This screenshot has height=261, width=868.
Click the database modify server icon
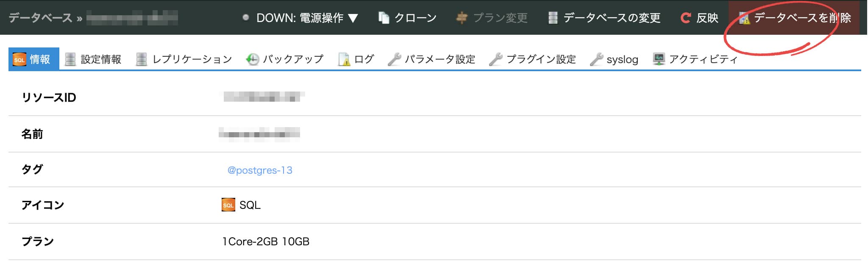553,18
